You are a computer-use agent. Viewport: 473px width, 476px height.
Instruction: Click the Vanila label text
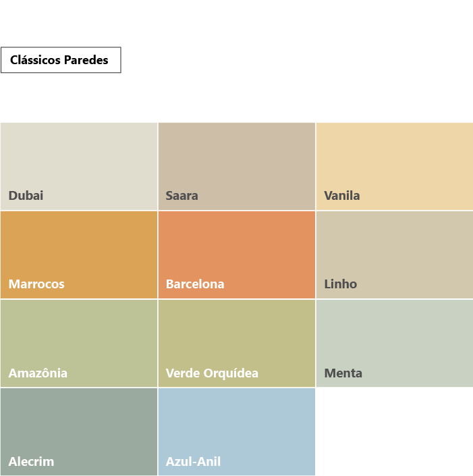(342, 196)
